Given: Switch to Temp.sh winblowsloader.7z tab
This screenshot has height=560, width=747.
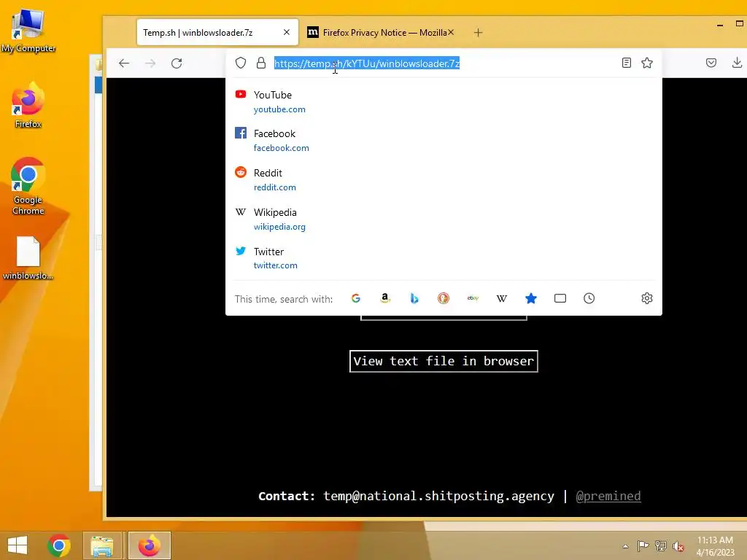Looking at the screenshot, I should [x=217, y=32].
